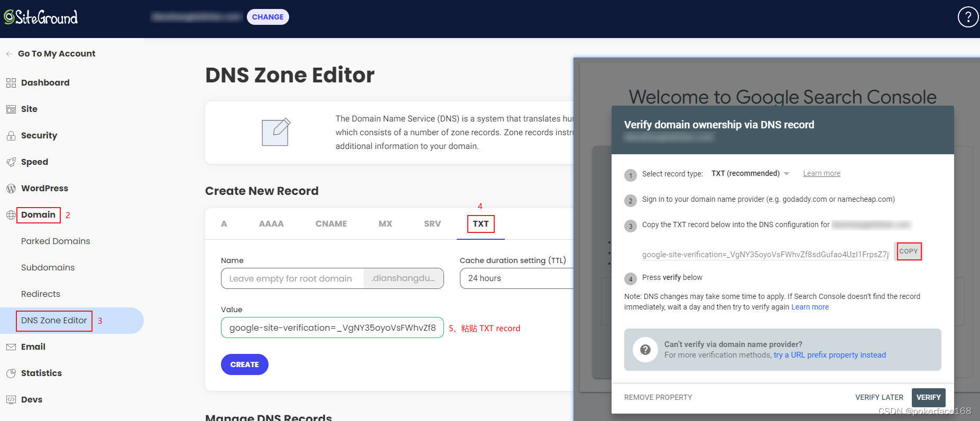Switch to the CNAME record tab
980x421 pixels.
point(331,224)
